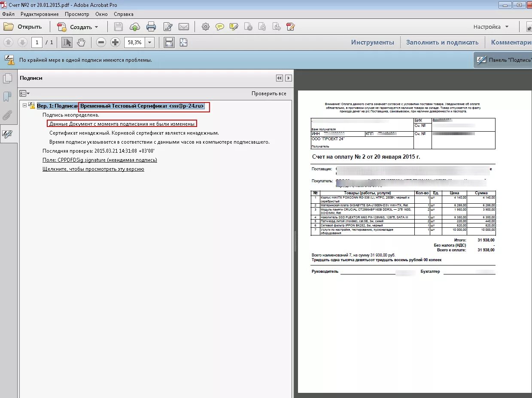
Task: Go to previous page arrow
Action: click(x=9, y=42)
